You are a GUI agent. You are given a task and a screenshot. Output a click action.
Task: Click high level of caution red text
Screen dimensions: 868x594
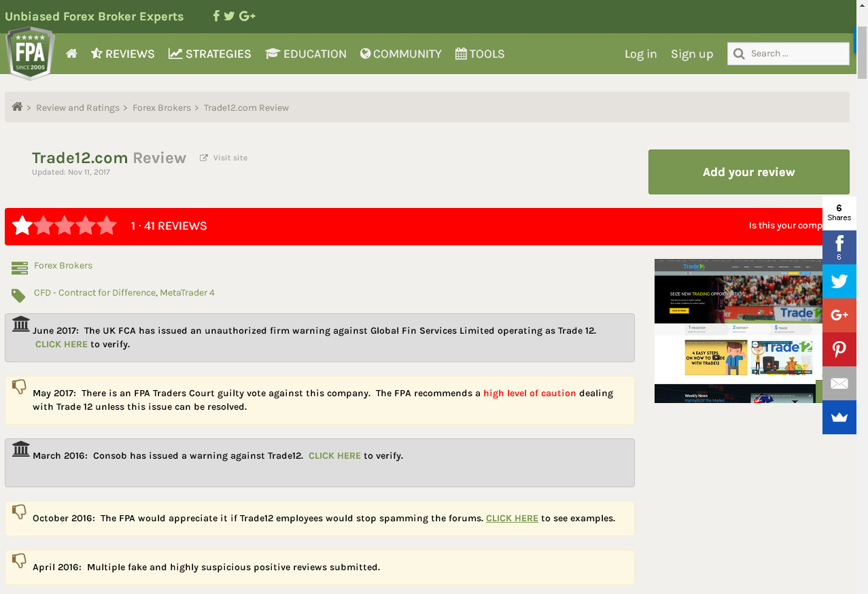coord(530,394)
